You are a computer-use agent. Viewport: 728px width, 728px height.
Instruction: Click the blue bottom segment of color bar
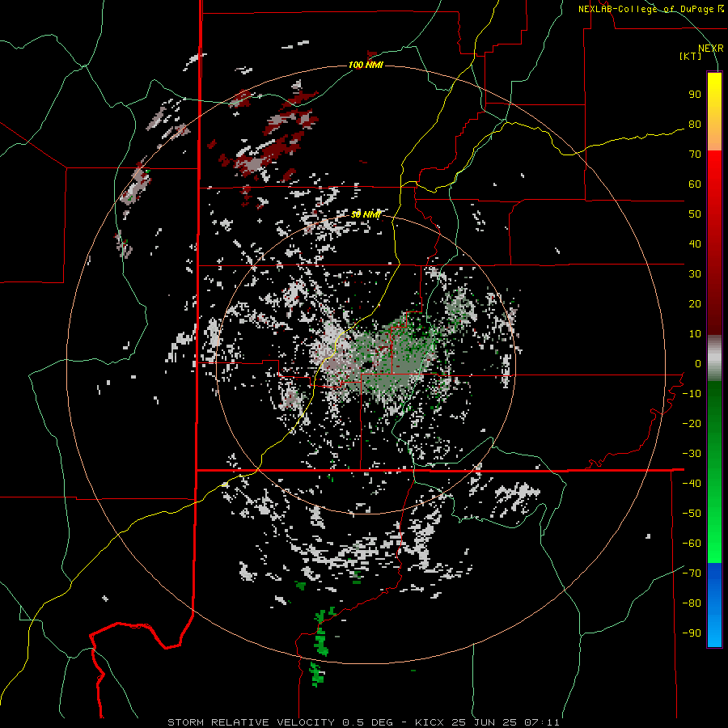pyautogui.click(x=714, y=605)
